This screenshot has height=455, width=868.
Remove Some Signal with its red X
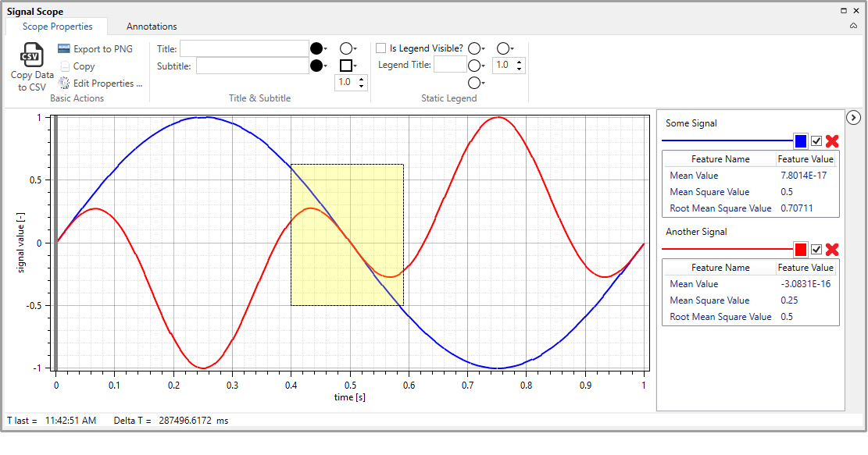(x=832, y=141)
